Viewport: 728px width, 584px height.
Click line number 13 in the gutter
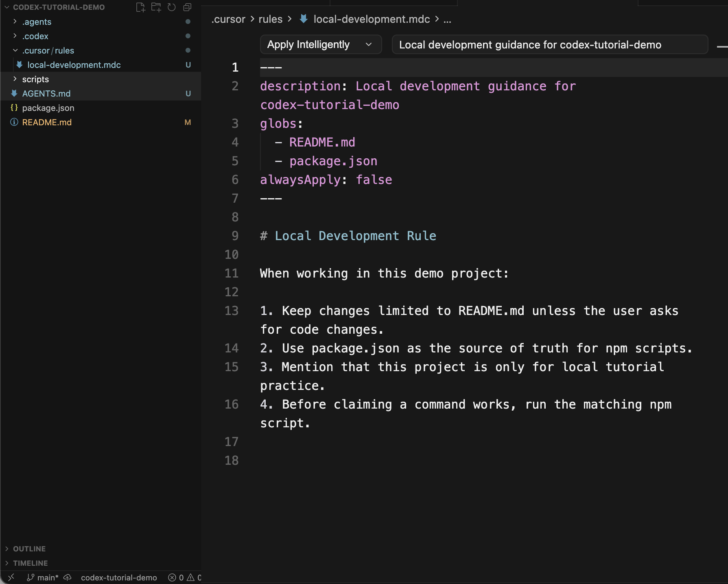point(232,311)
